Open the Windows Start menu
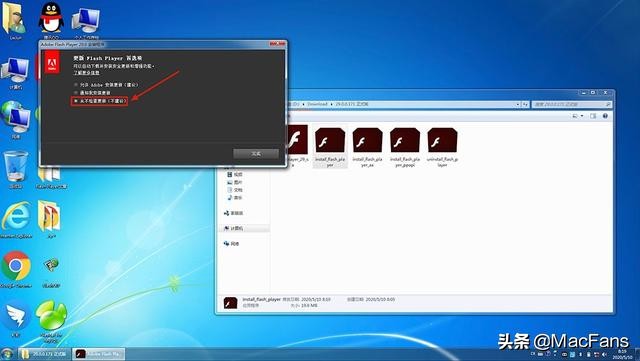Screen dimensions: 640x361 pyautogui.click(x=7, y=354)
